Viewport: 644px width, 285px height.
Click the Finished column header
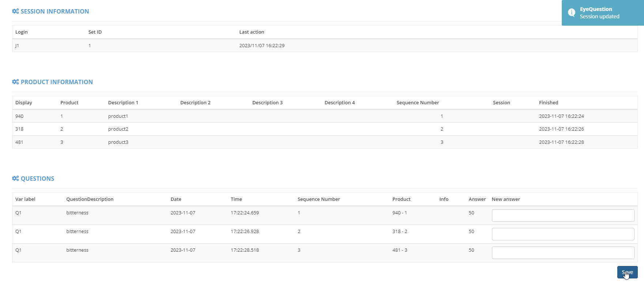point(548,103)
